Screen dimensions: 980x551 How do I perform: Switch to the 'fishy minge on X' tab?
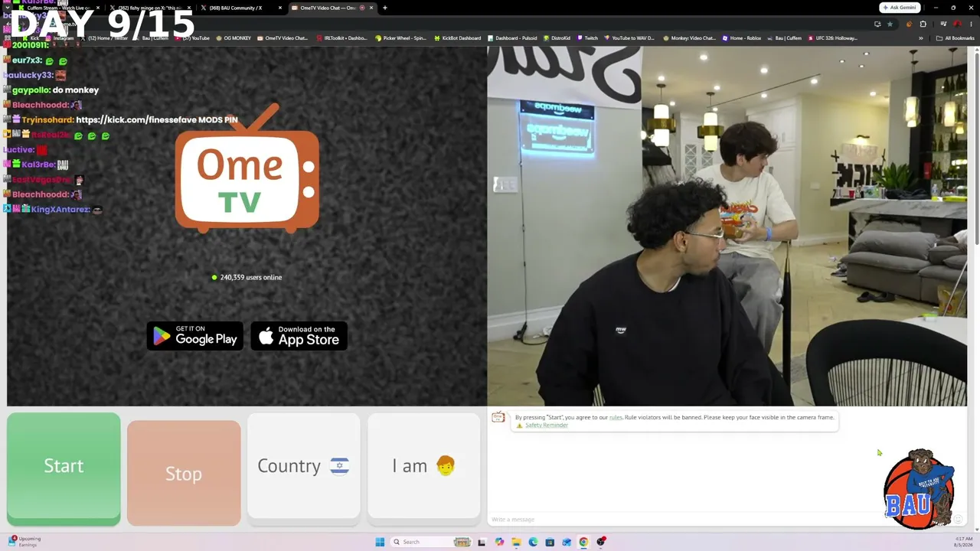[x=149, y=8]
